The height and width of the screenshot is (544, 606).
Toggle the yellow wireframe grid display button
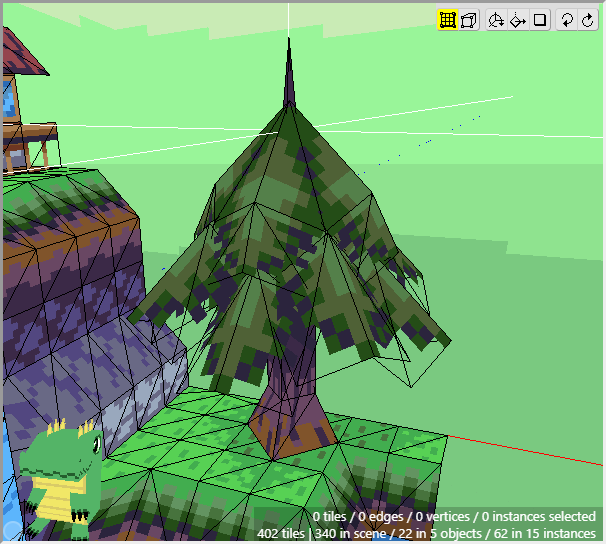point(448,20)
